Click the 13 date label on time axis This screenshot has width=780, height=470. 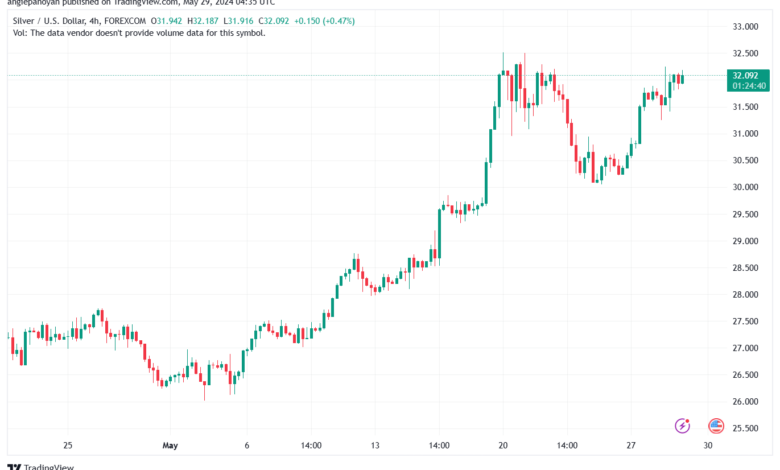coord(375,445)
